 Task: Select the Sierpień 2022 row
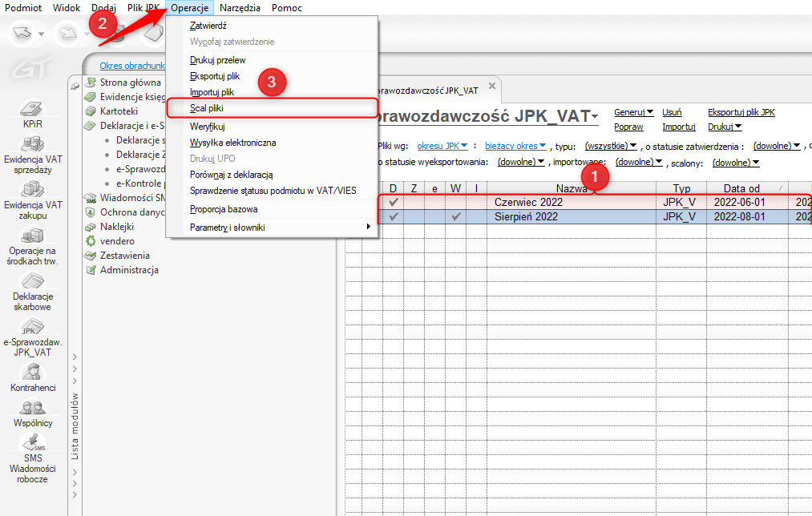point(595,217)
